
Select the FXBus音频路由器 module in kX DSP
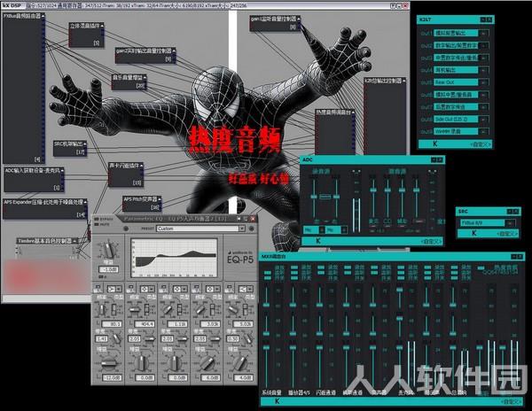[x=23, y=88]
